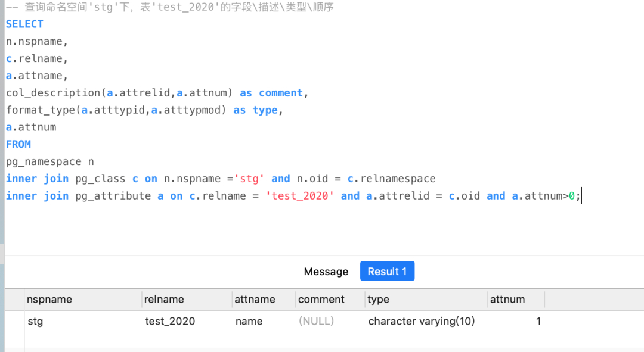Switch to the Message tab
The height and width of the screenshot is (352, 644).
[326, 271]
